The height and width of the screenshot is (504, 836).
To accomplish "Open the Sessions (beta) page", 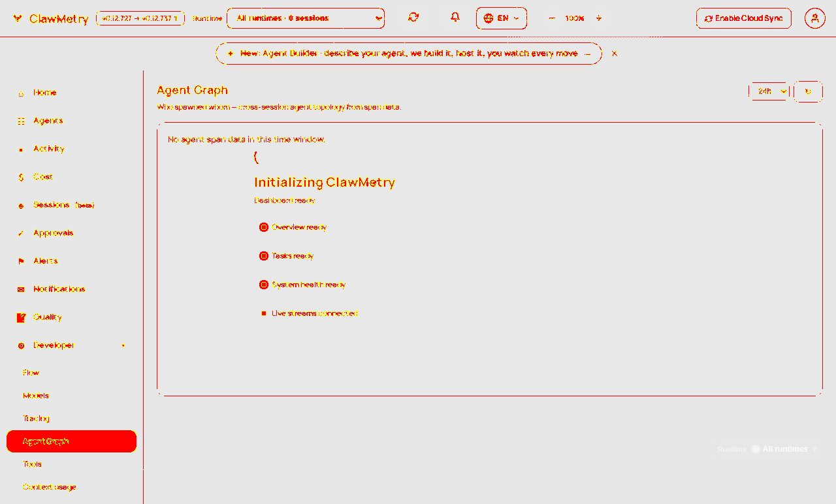I will [71, 205].
